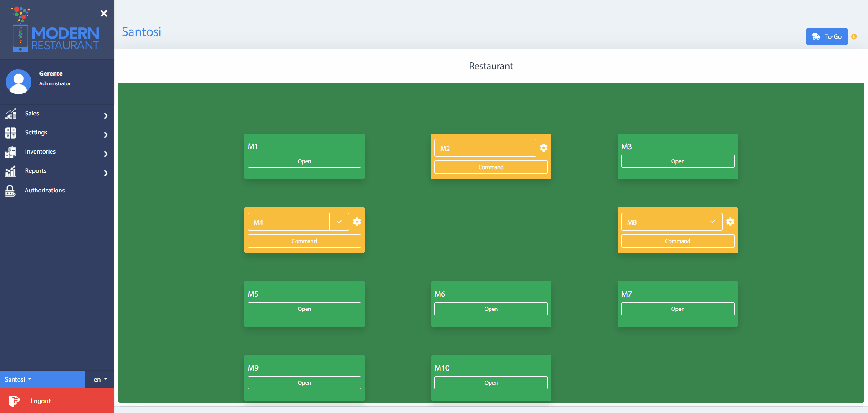Click the Gerente user avatar
Image resolution: width=868 pixels, height=413 pixels.
(18, 82)
